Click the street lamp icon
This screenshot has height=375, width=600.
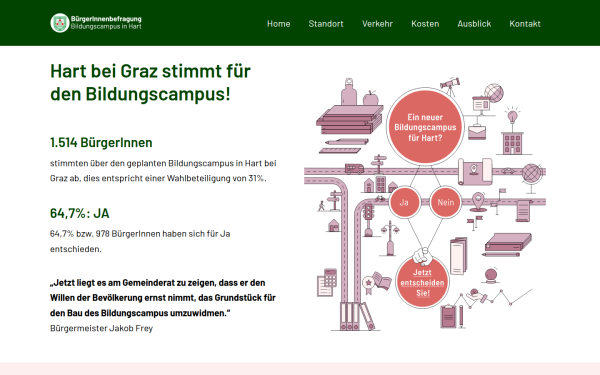click(x=390, y=238)
